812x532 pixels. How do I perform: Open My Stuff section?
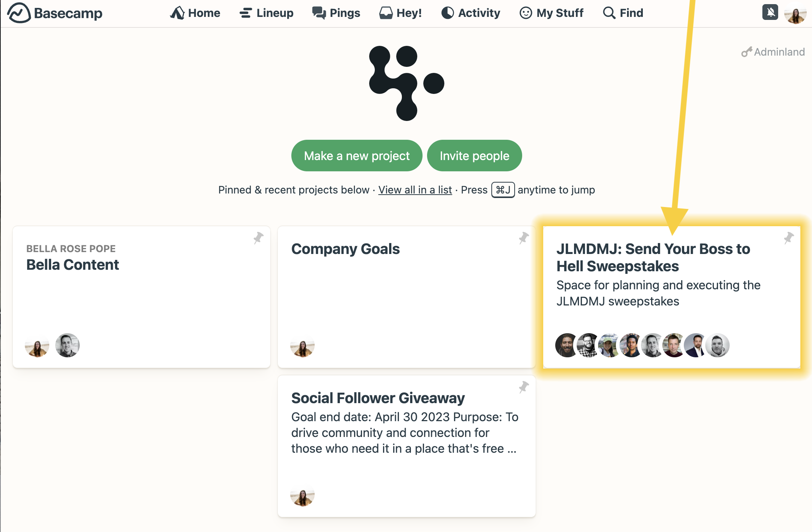click(x=552, y=12)
